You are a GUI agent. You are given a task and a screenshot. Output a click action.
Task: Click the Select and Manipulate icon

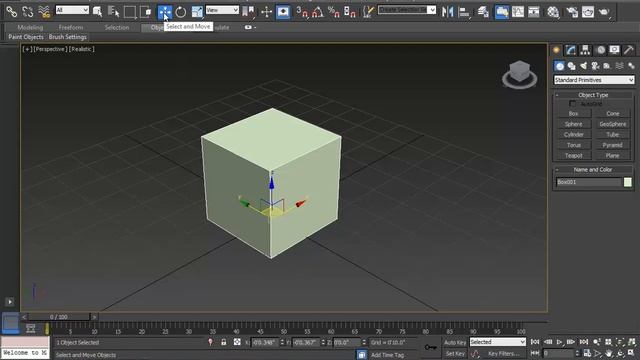pyautogui.click(x=267, y=12)
